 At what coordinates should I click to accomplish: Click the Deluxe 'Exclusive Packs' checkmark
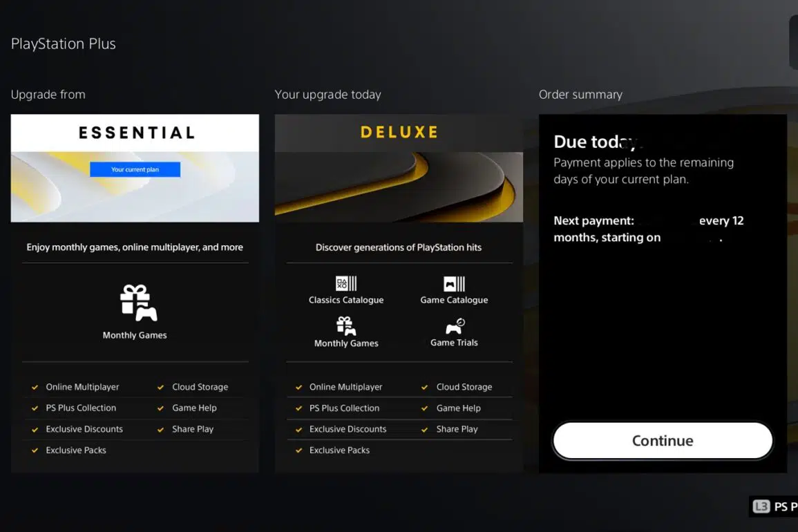tap(298, 450)
